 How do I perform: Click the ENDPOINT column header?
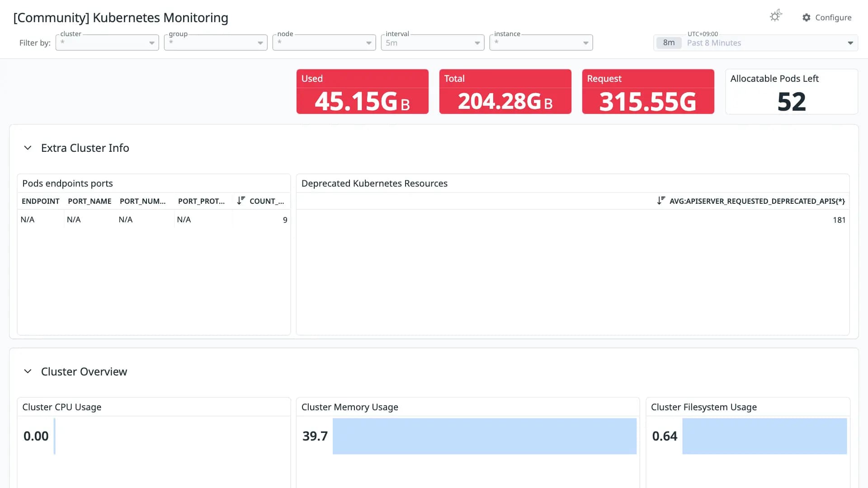pyautogui.click(x=41, y=201)
